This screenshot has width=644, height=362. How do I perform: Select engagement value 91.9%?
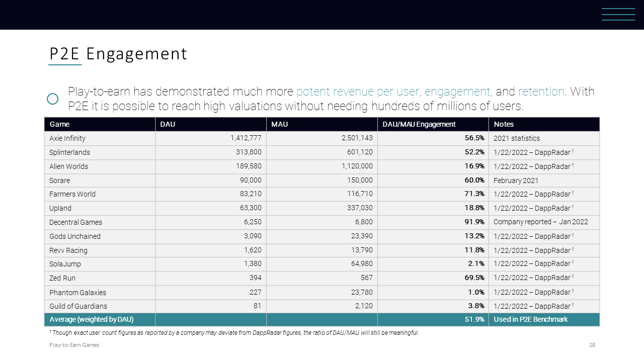(474, 222)
